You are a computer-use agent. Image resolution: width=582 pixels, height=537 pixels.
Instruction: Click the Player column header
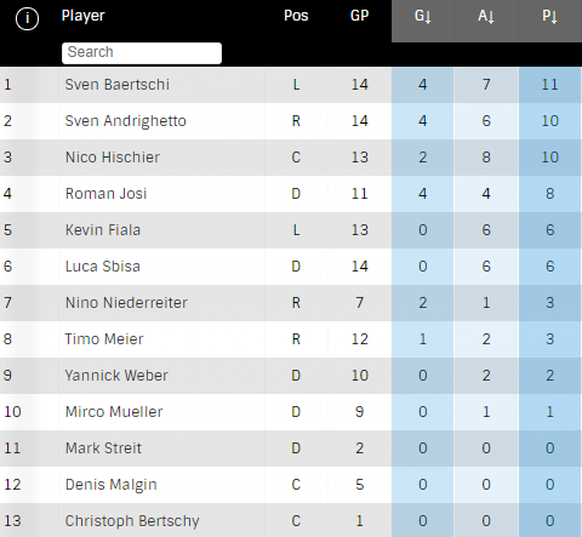click(83, 16)
